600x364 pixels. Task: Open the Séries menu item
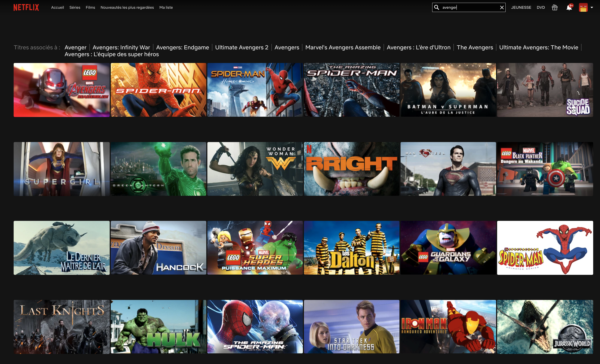click(x=75, y=7)
